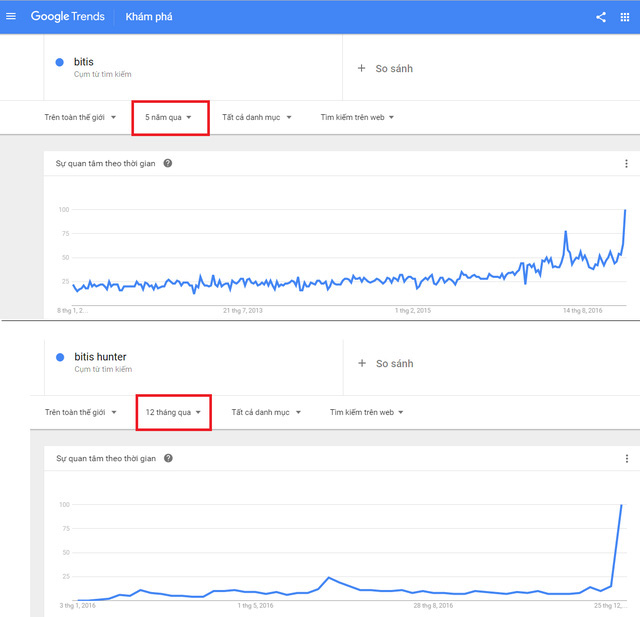
Task: Click the help icon beside the first interest-over-time title
Action: [x=168, y=163]
